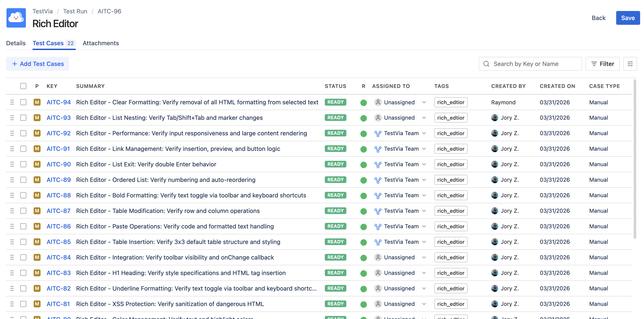
Task: Click rich_edtior tag on AITC-86
Action: (x=451, y=226)
